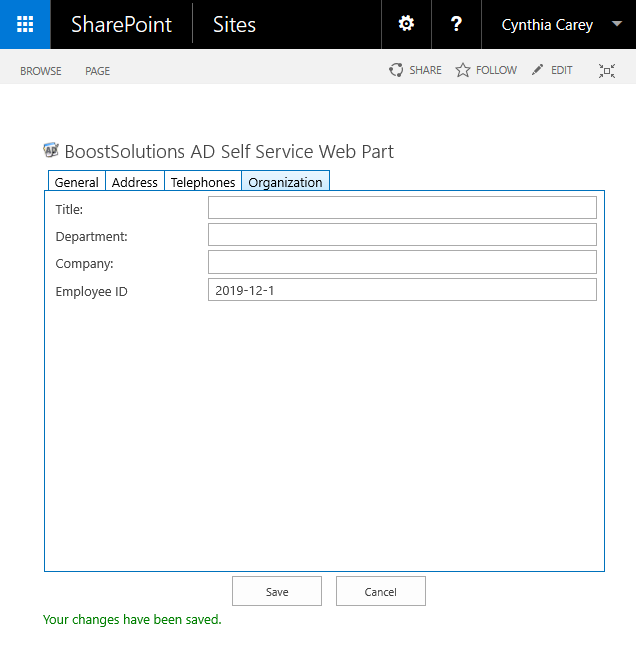Click the web part title text
The width and height of the screenshot is (636, 645).
pos(229,151)
